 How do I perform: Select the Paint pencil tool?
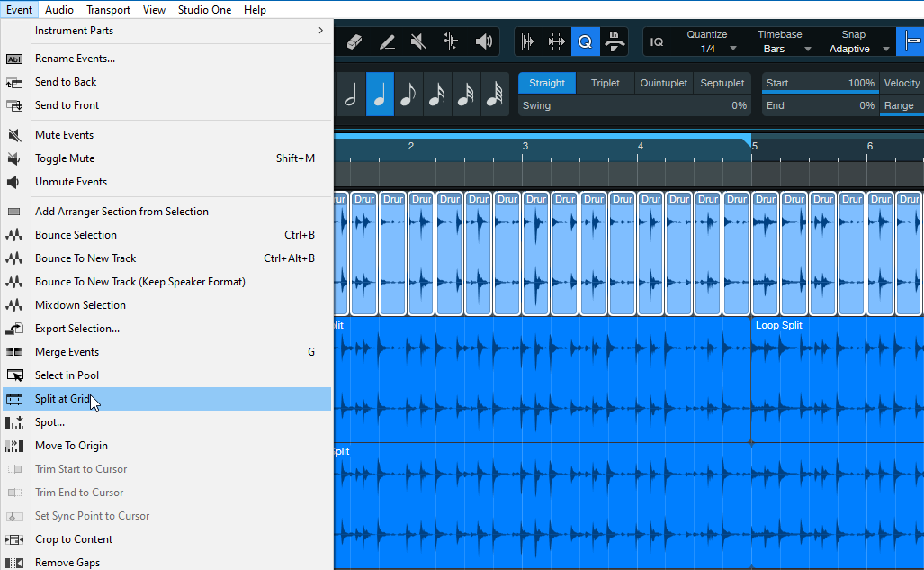[x=387, y=41]
